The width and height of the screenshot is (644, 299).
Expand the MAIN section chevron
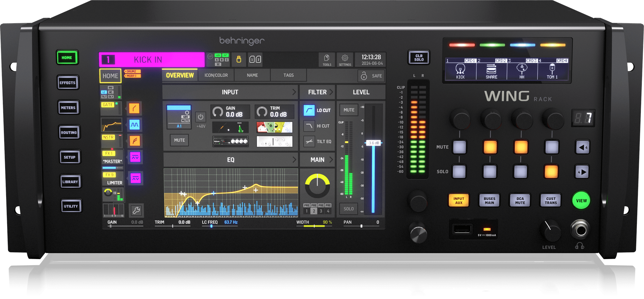click(x=331, y=160)
